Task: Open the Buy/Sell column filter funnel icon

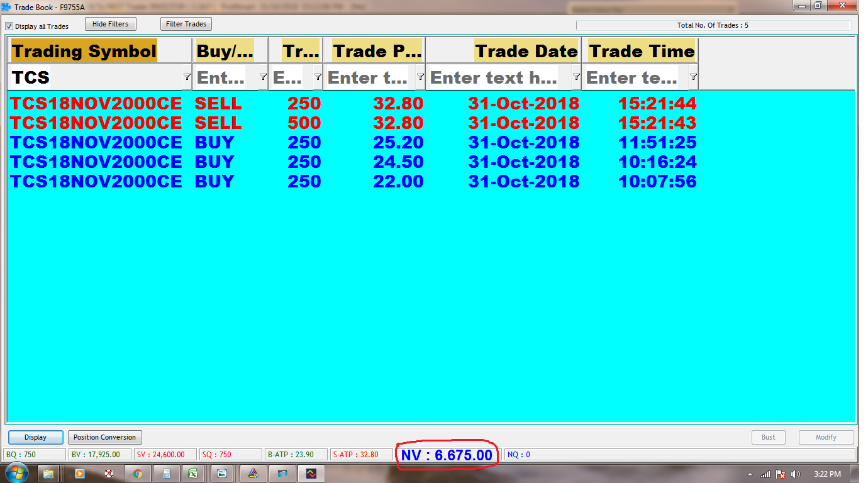Action: [263, 77]
